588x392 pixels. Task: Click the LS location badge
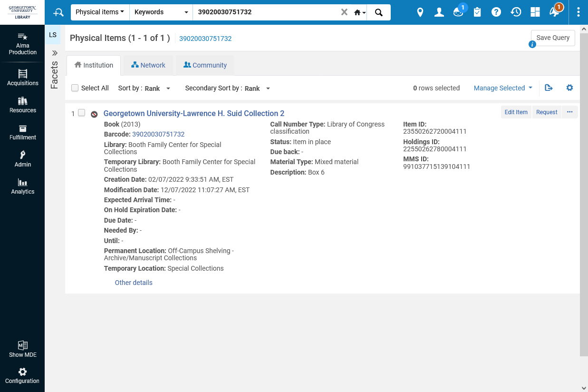coord(53,35)
